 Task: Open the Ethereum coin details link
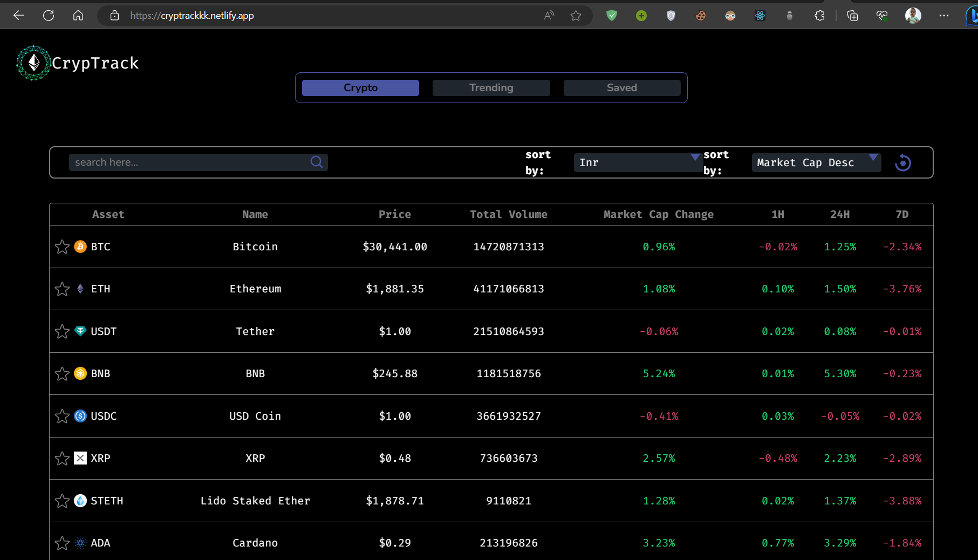255,289
